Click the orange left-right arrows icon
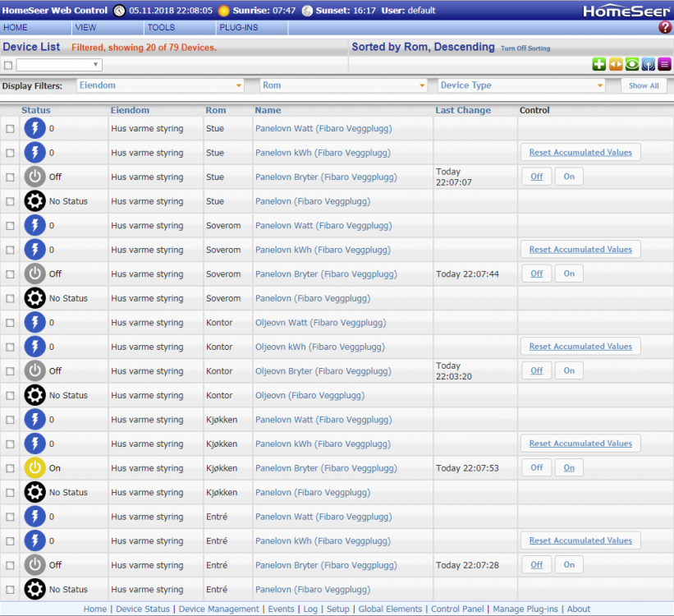The width and height of the screenshot is (674, 616). pos(616,65)
